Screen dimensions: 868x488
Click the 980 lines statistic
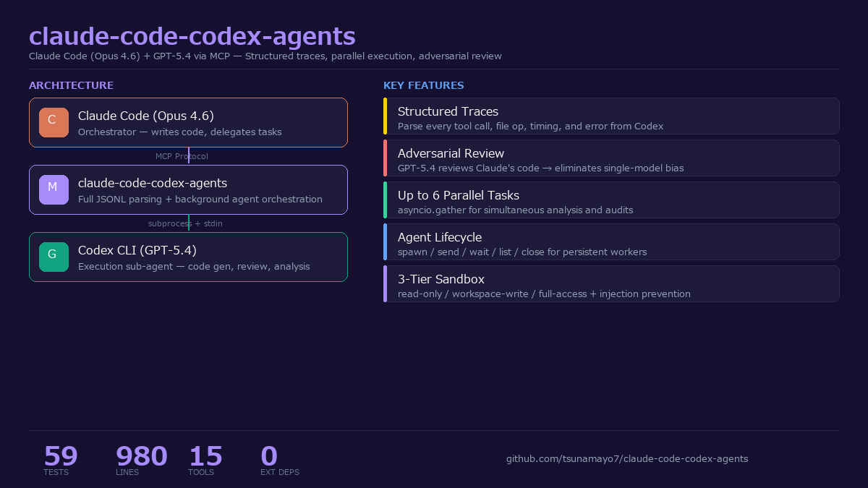coord(142,456)
